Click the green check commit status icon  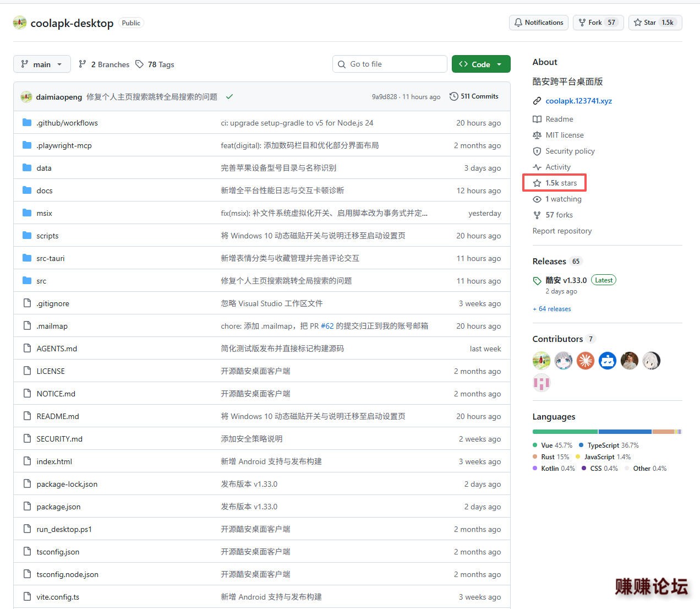229,96
